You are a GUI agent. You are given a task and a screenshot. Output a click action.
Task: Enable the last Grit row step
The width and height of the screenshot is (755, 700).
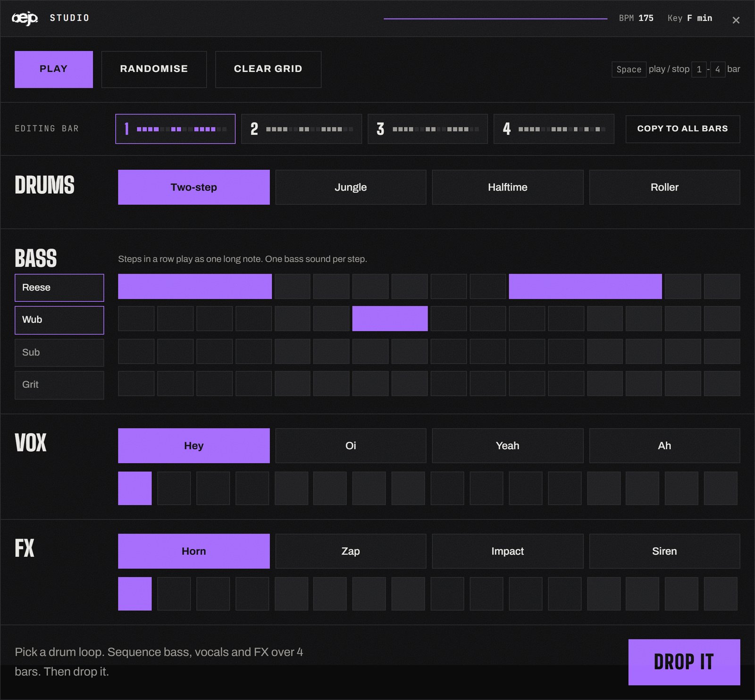tap(722, 383)
